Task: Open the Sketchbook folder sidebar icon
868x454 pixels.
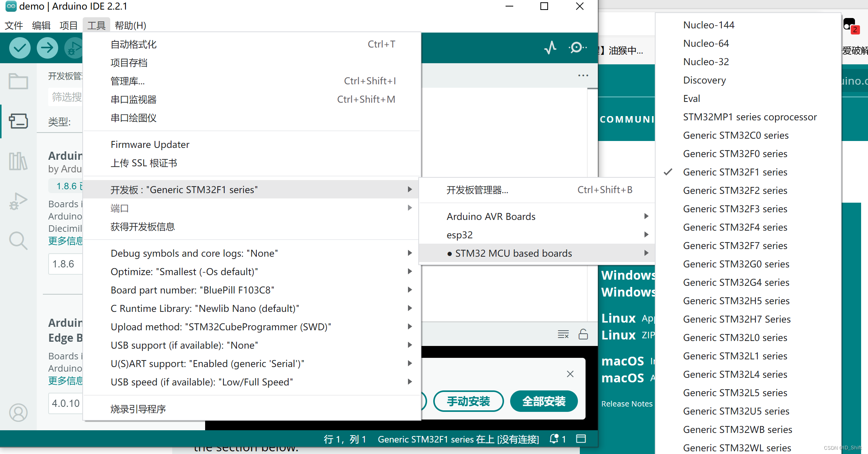Action: 18,81
